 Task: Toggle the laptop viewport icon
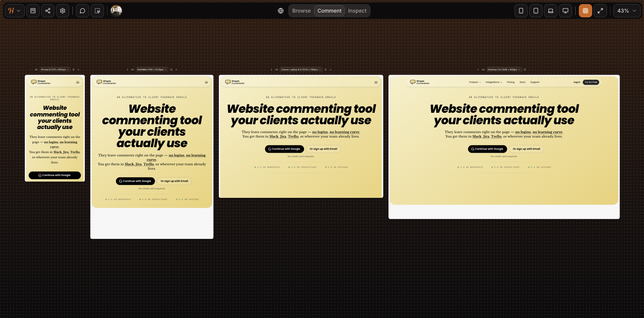click(551, 11)
